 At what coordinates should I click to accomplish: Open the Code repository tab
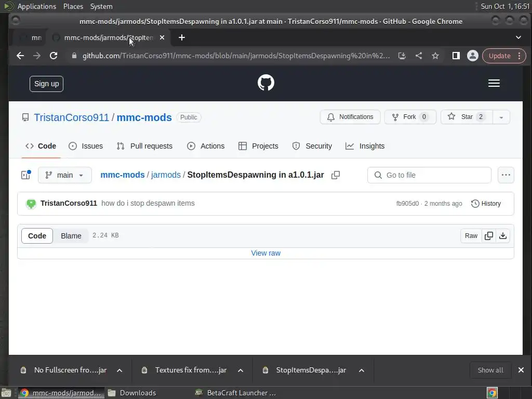click(x=41, y=146)
